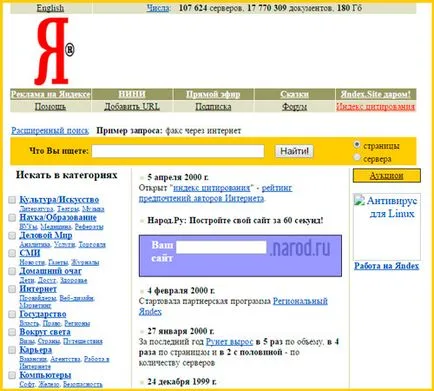Focus the Ваш сайт narod.ru name field

point(221,248)
